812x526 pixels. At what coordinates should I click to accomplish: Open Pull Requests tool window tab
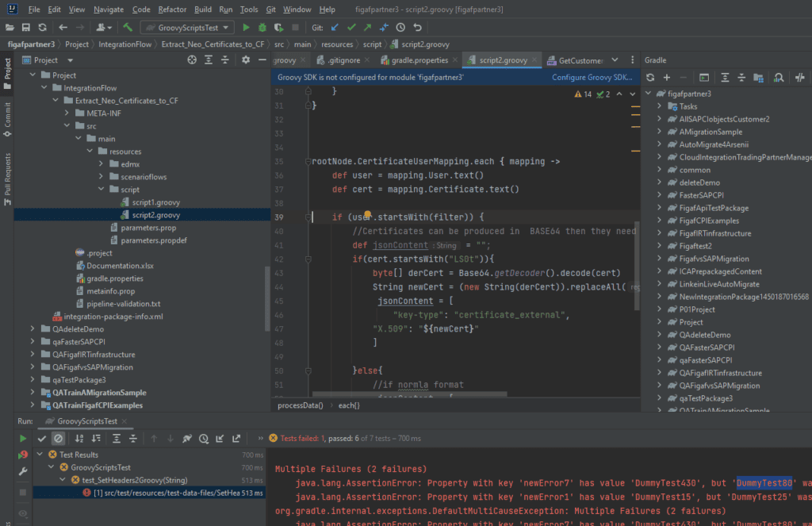tap(7, 179)
